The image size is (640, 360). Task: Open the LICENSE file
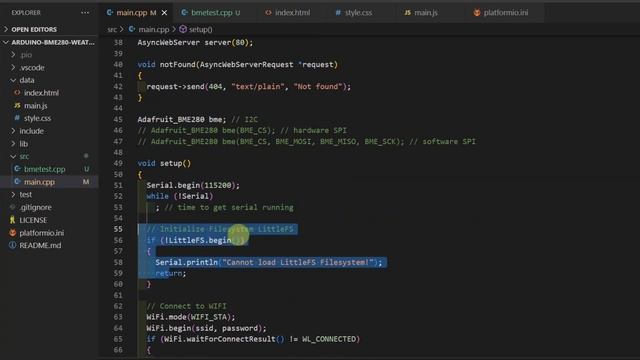tap(33, 220)
